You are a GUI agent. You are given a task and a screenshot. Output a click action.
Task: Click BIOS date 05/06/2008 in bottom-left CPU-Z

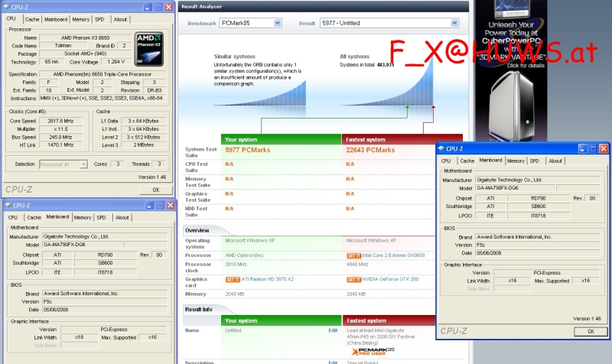point(105,310)
